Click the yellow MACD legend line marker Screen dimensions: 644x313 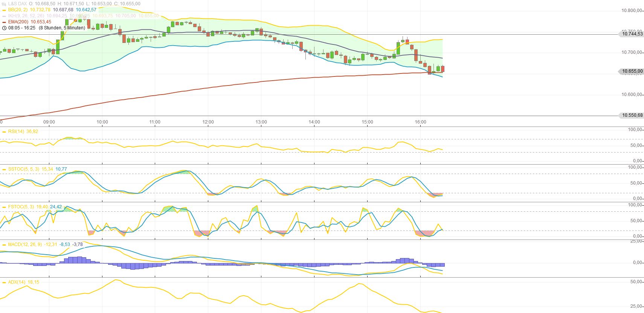point(4,244)
